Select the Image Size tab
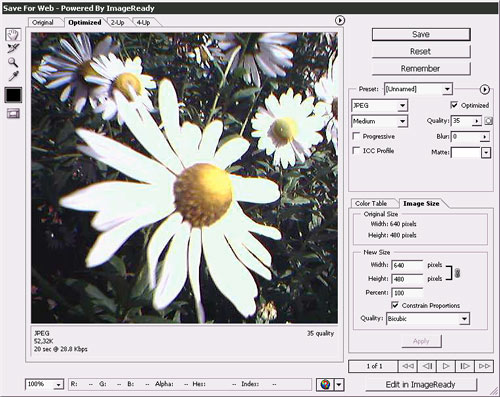This screenshot has width=500, height=397. click(x=421, y=203)
